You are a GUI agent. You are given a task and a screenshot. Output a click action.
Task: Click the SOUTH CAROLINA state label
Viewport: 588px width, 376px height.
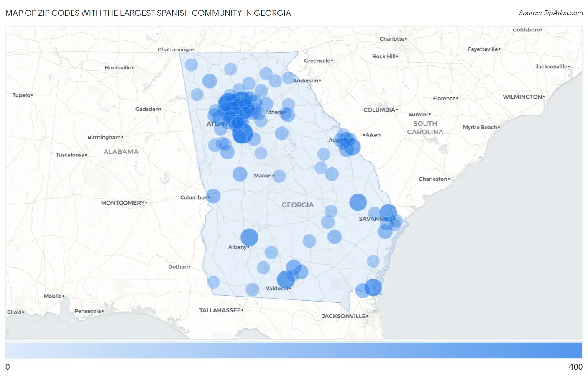pos(425,128)
